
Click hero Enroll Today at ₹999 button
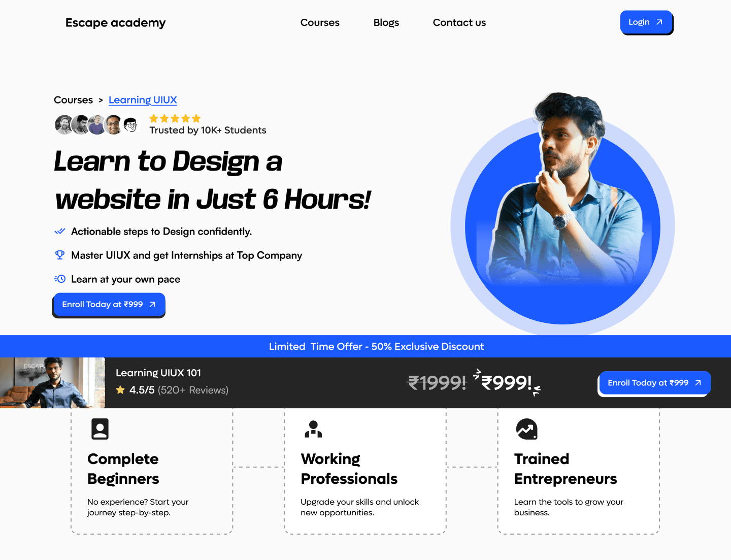tap(109, 305)
